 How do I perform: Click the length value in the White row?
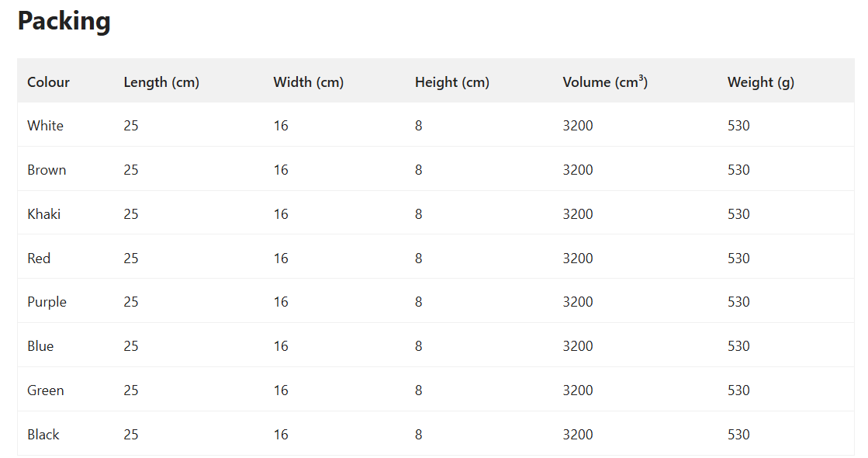(131, 126)
